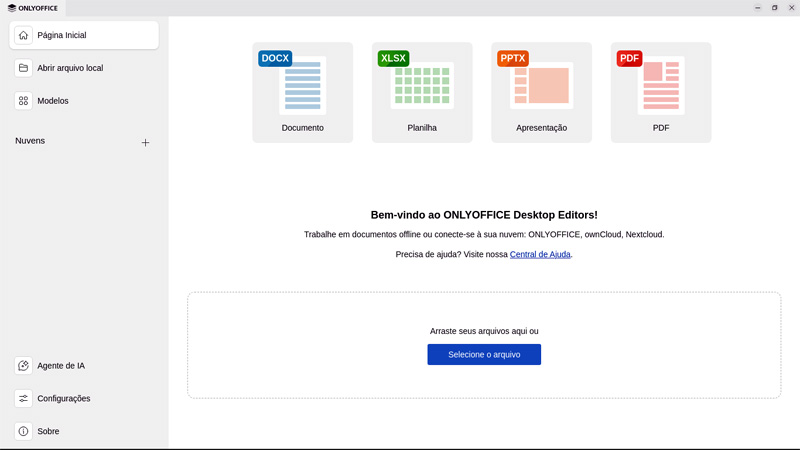Add a cloud with the Nuvens plus icon
Viewport: 800px width, 450px height.
(145, 143)
